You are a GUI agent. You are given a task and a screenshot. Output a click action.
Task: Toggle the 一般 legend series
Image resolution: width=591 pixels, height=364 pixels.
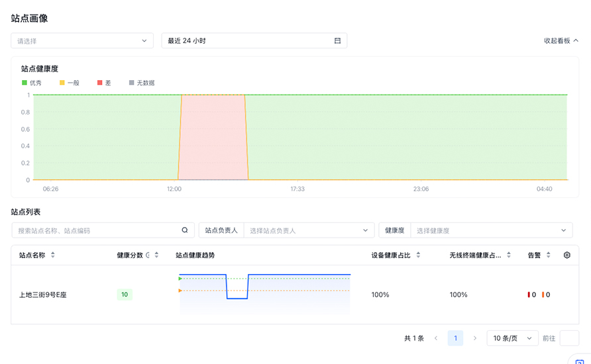pos(69,83)
